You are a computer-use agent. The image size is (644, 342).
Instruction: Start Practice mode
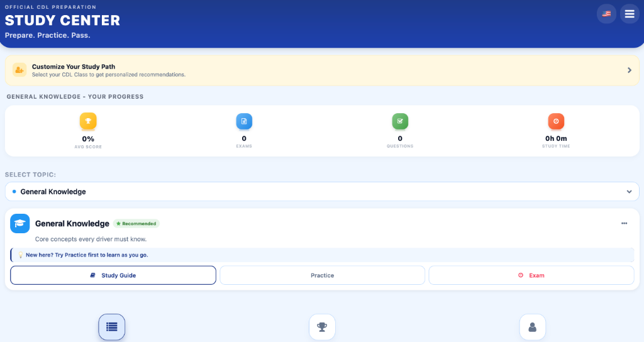pos(323,275)
